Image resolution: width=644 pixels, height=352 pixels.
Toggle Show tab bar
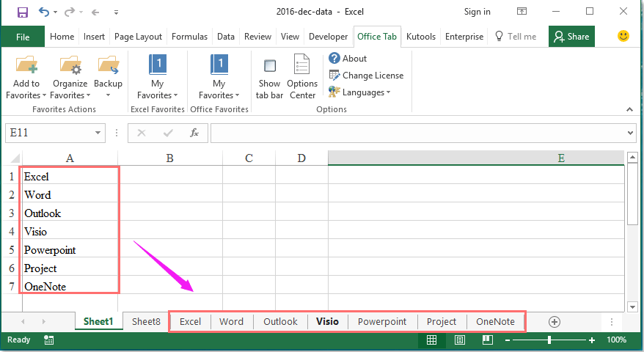coord(269,78)
